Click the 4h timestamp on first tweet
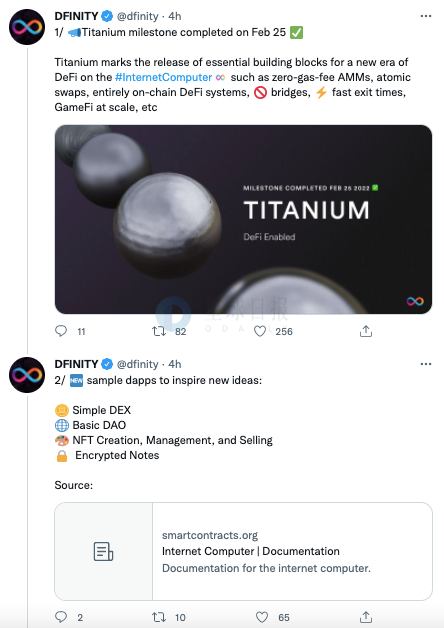 (x=175, y=16)
